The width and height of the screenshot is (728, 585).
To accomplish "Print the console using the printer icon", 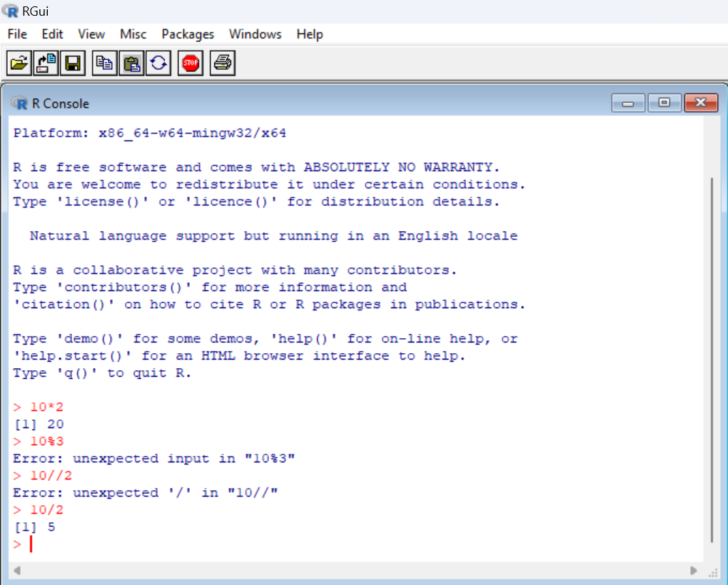I will pos(222,63).
